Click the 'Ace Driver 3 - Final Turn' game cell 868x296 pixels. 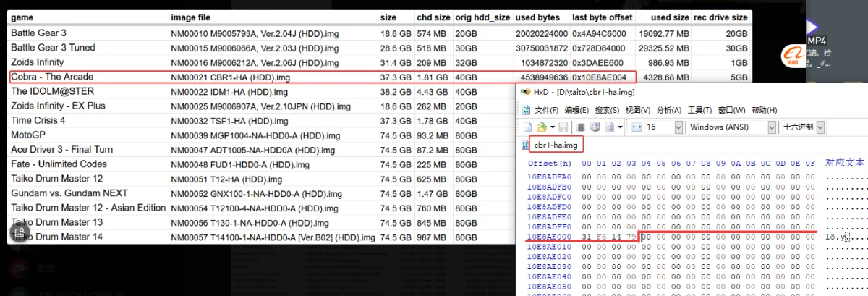point(61,149)
